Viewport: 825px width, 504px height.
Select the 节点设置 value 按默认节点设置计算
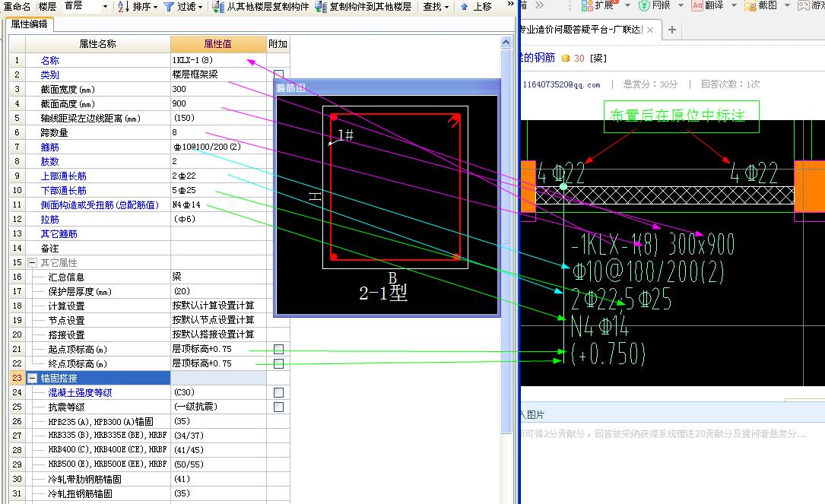[x=218, y=320]
